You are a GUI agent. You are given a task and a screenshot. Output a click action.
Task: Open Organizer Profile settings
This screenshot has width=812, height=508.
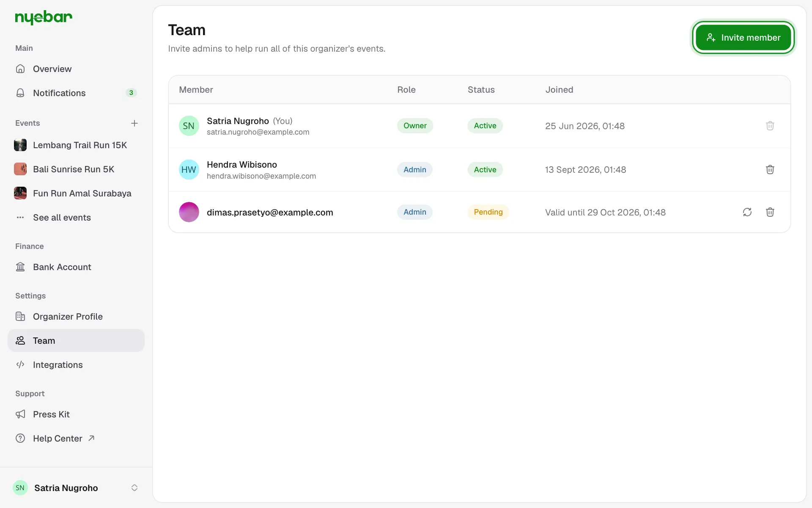[x=76, y=317]
